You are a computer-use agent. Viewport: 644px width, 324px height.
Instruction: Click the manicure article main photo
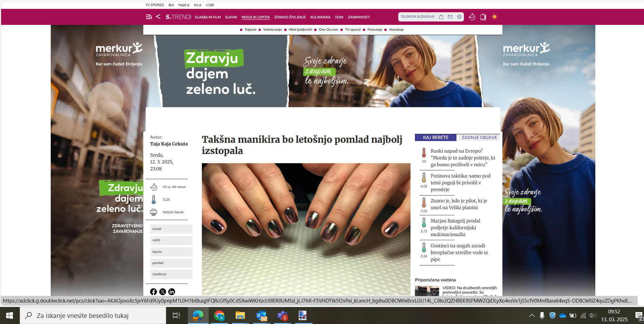306,228
